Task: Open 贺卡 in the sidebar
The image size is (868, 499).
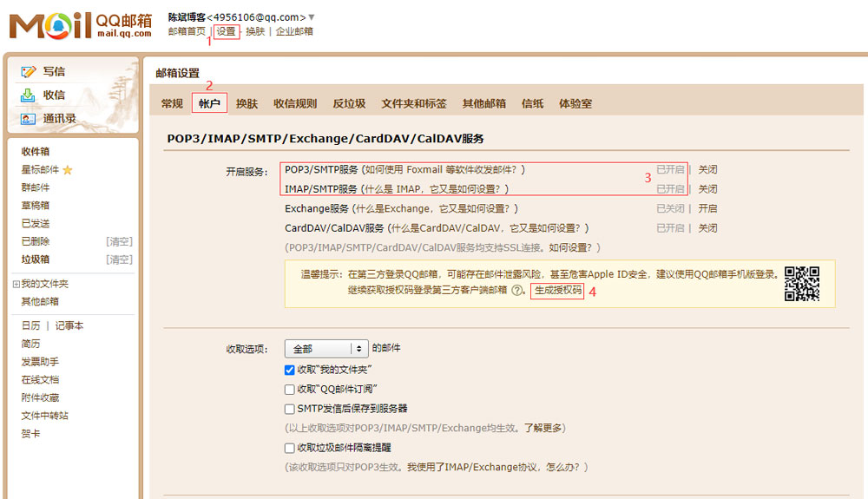Action: click(31, 434)
